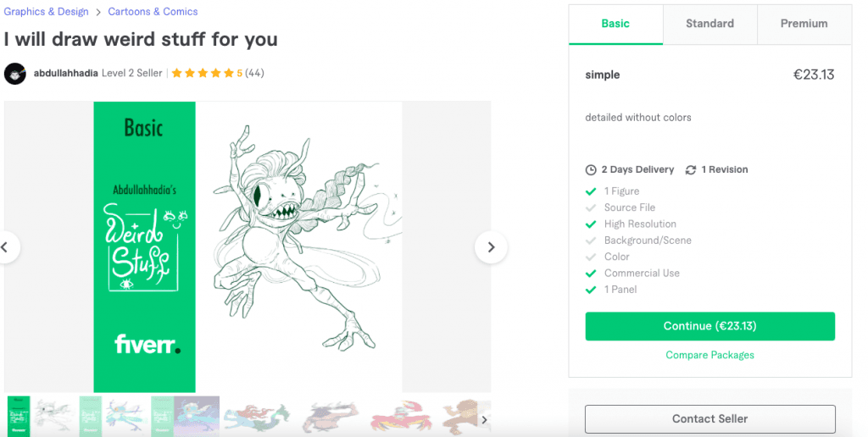Click the next image arrow
Image resolution: width=868 pixels, height=437 pixels.
coord(491,247)
